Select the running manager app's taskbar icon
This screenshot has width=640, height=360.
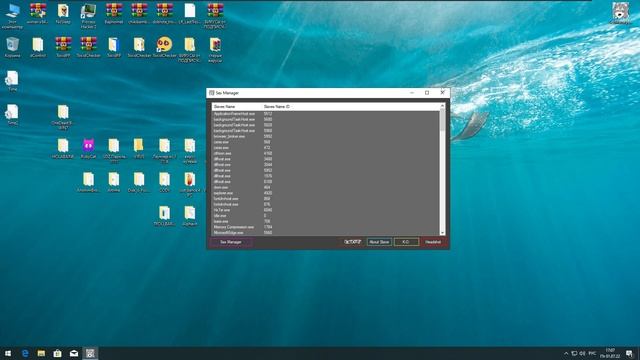(x=90, y=353)
